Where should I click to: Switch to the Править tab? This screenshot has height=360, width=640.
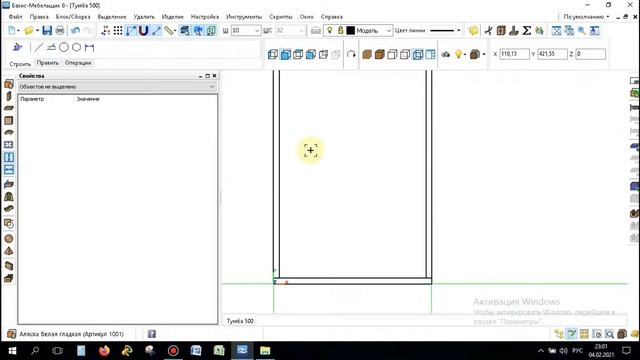(47, 63)
